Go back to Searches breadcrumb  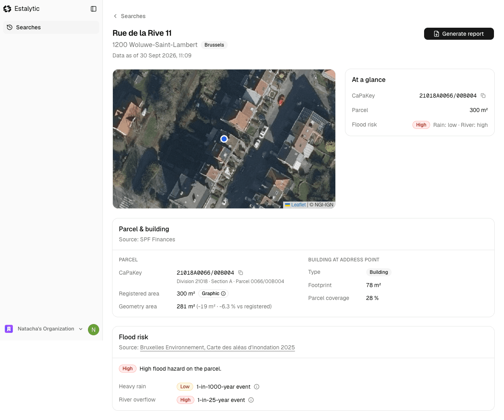tap(129, 16)
